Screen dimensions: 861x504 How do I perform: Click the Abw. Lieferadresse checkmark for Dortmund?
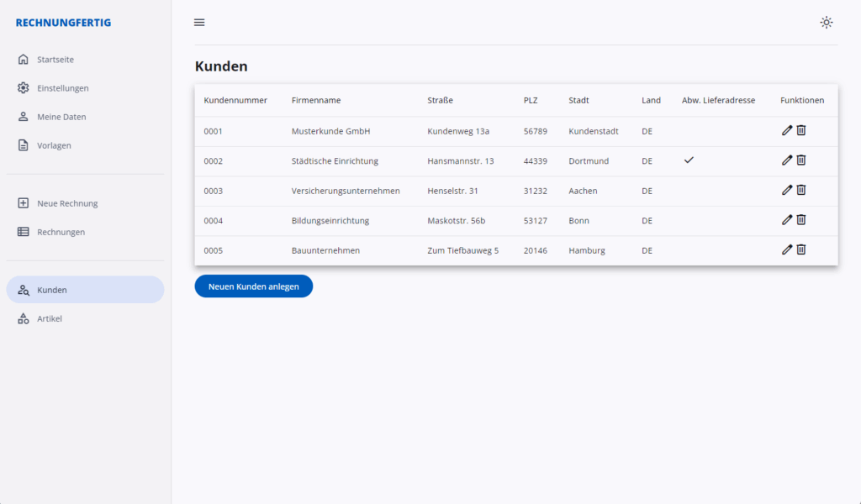coord(689,160)
